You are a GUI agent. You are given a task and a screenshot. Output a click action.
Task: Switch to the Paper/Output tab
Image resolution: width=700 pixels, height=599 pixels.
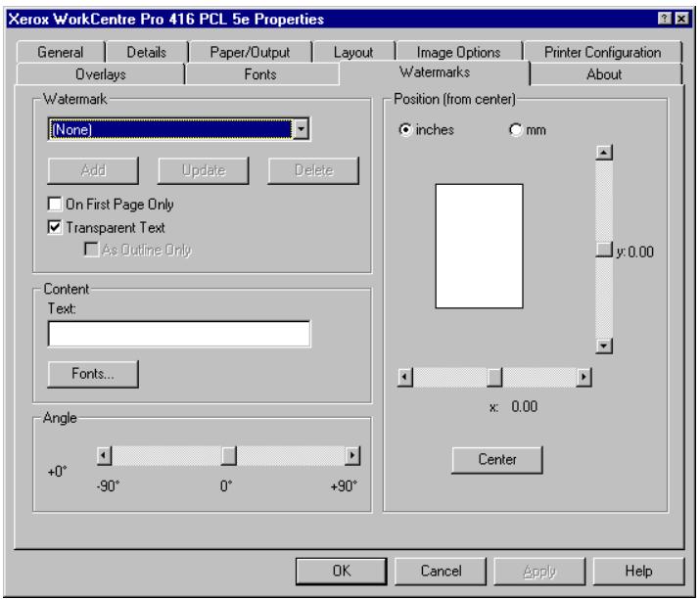(x=248, y=53)
